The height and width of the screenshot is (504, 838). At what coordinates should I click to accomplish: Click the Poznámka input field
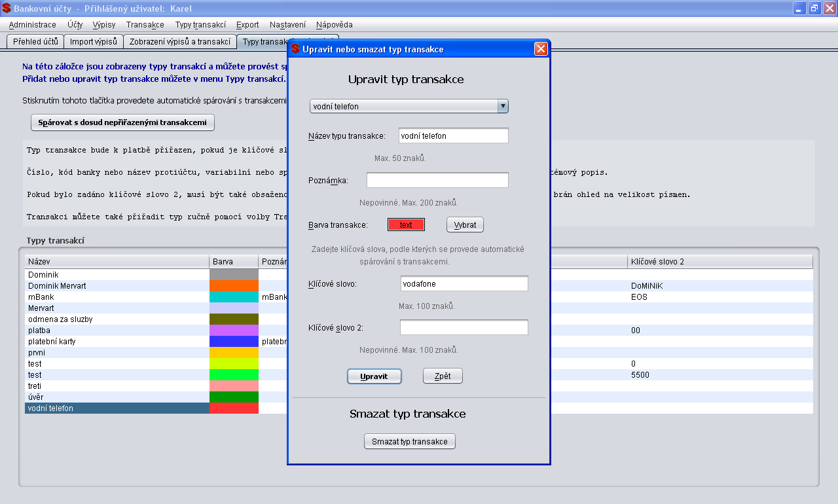(437, 180)
